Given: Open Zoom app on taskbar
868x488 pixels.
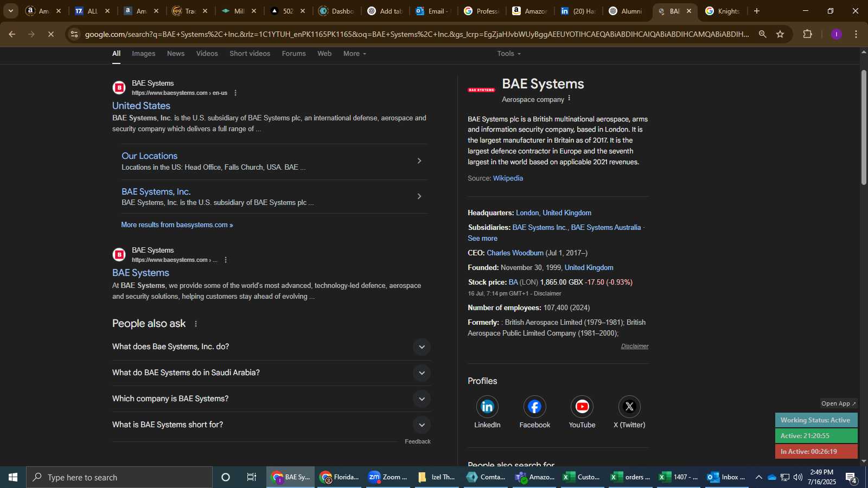Looking at the screenshot, I should pyautogui.click(x=387, y=477).
